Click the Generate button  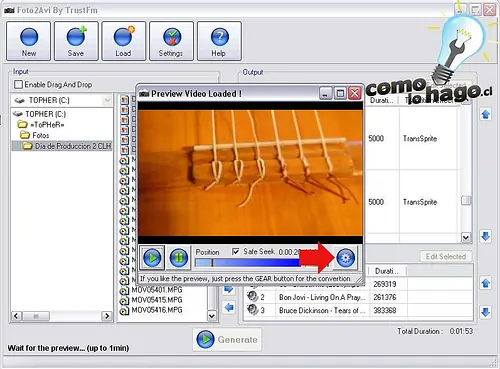pos(227,339)
